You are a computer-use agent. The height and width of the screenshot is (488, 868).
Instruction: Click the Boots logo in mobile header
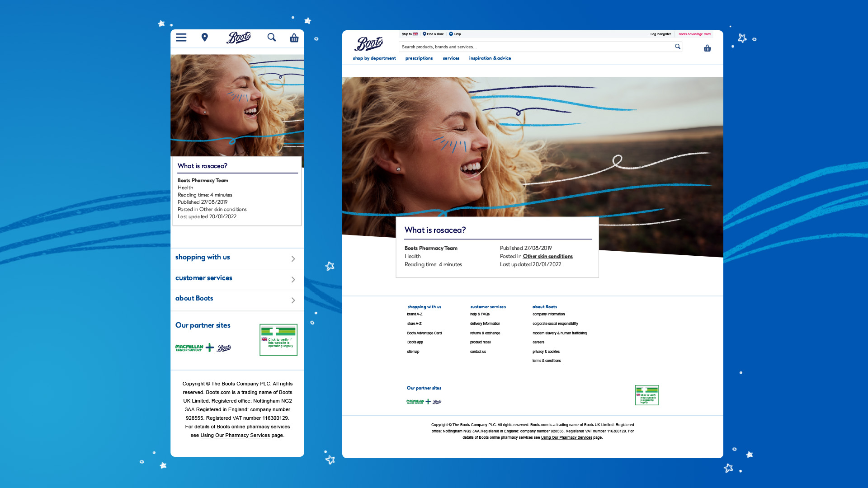(x=239, y=38)
